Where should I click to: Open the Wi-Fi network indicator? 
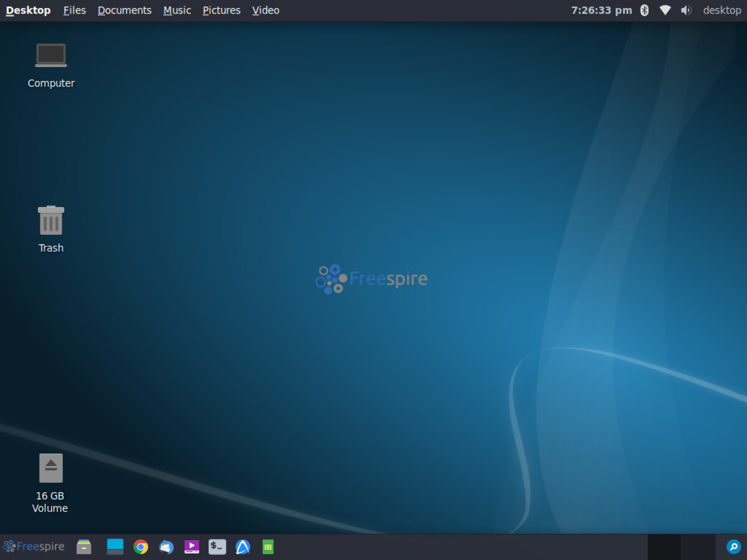click(665, 10)
